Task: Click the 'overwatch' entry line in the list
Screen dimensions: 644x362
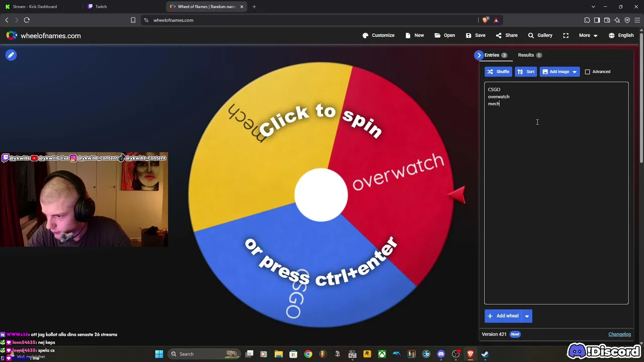Action: (x=499, y=97)
